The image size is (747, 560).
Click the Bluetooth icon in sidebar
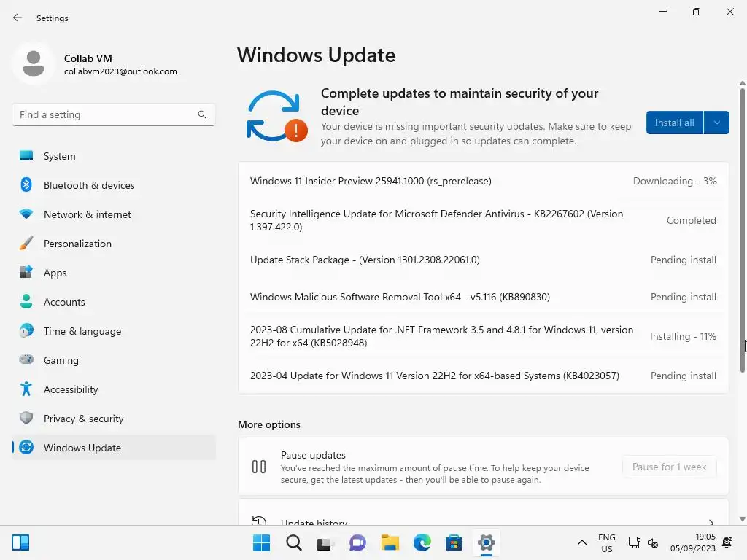click(x=26, y=184)
